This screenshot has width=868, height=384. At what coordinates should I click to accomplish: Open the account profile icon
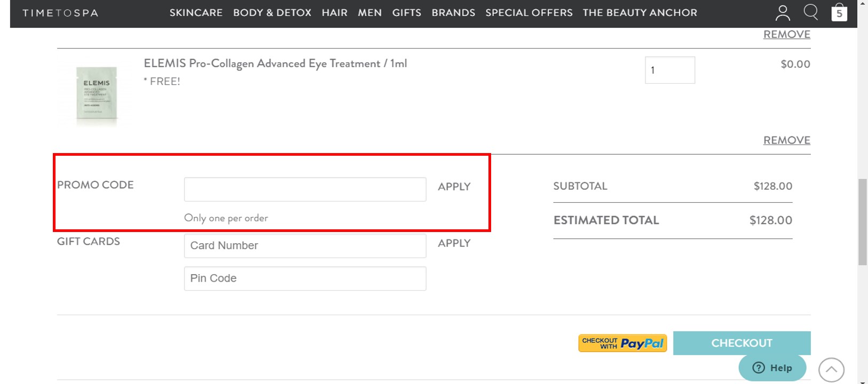(783, 13)
